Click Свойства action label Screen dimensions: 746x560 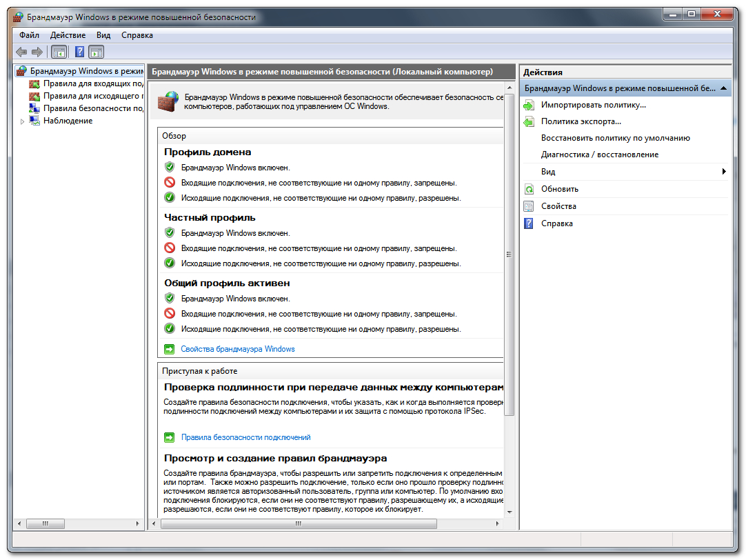[x=558, y=206]
